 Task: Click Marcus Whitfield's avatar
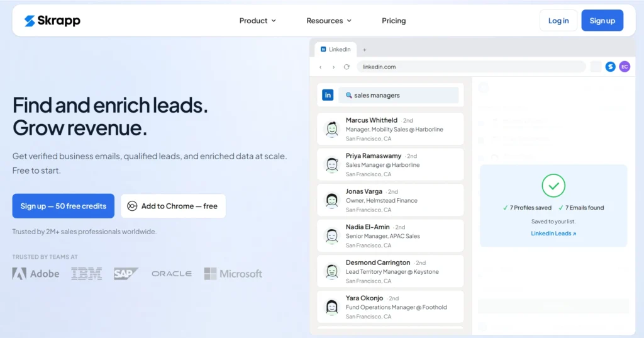click(x=332, y=129)
